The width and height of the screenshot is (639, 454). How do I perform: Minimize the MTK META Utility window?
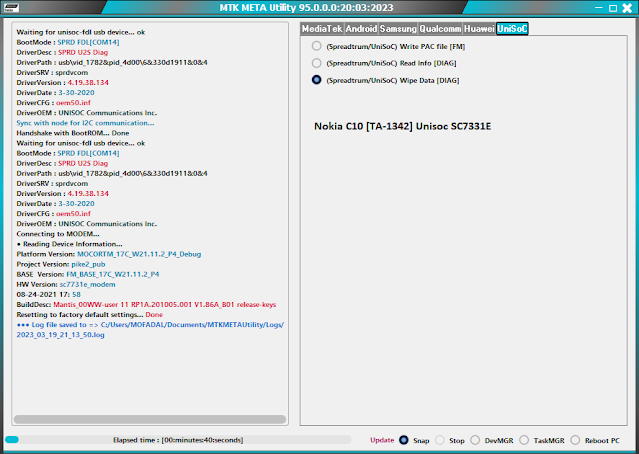[x=598, y=8]
